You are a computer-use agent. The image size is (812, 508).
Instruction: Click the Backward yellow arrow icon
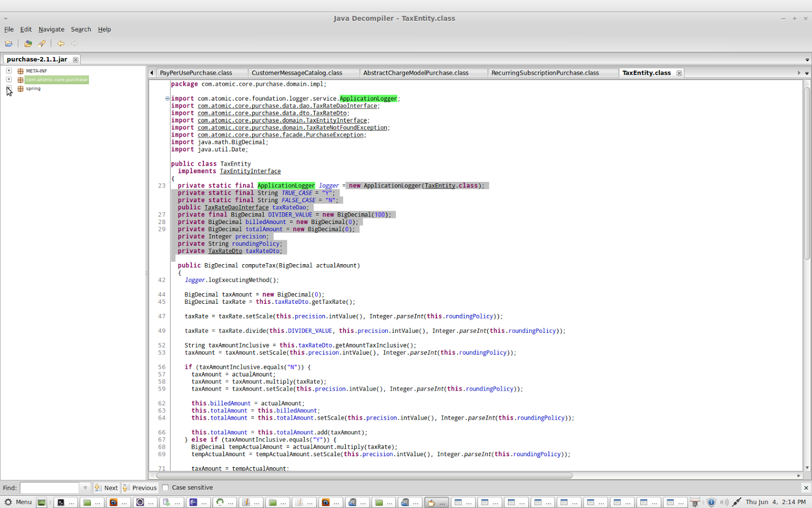pos(61,44)
